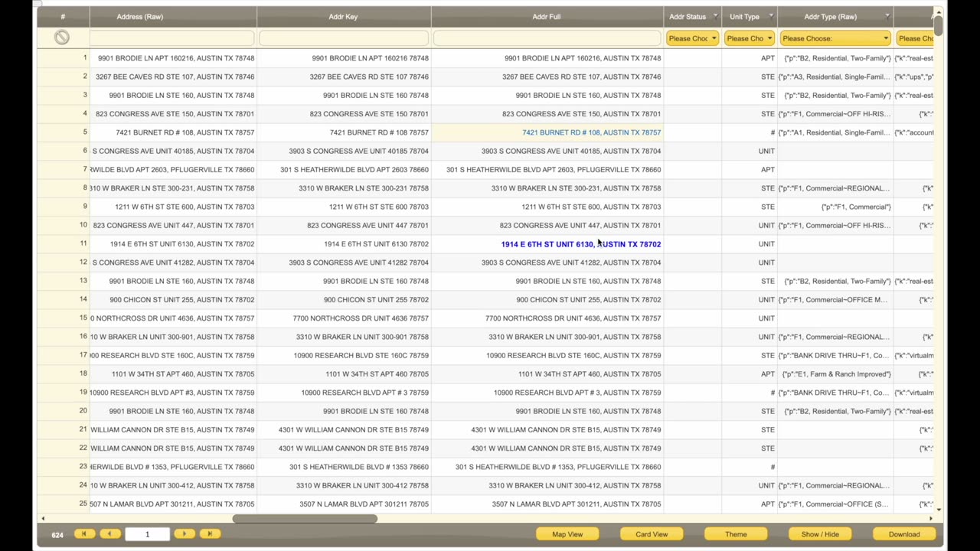Sort by the Addr Full column header

tap(546, 16)
